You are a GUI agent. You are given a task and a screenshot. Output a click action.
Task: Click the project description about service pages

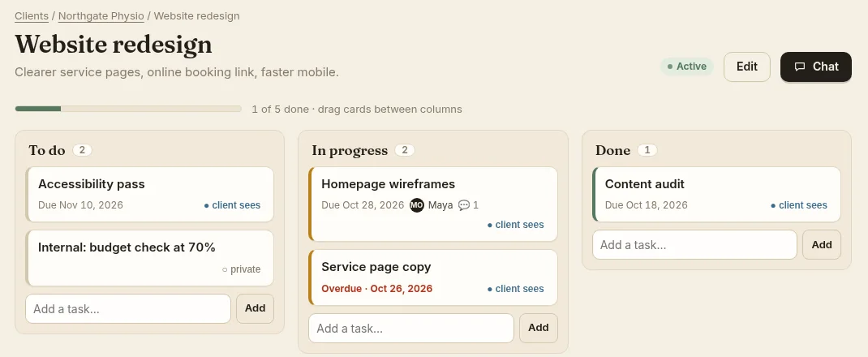click(177, 72)
